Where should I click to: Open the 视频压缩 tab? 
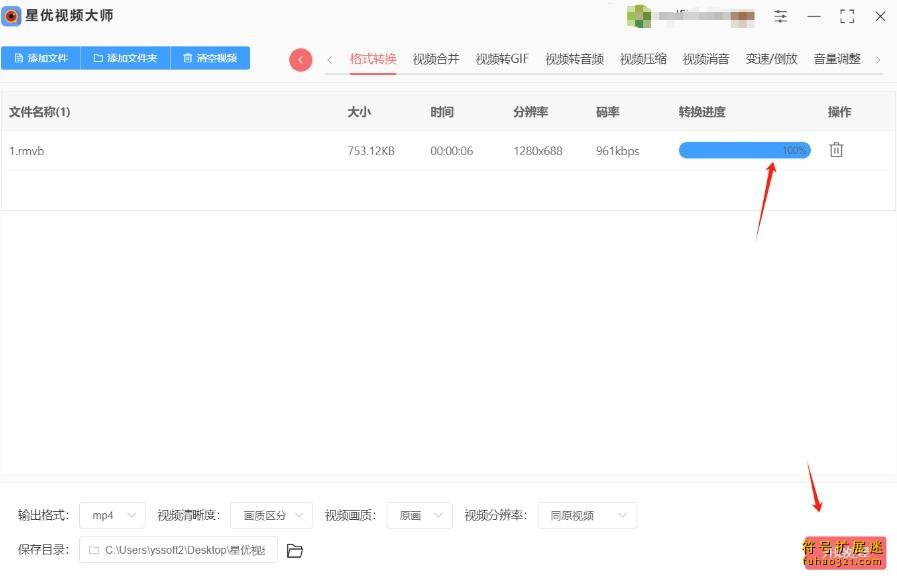click(643, 59)
